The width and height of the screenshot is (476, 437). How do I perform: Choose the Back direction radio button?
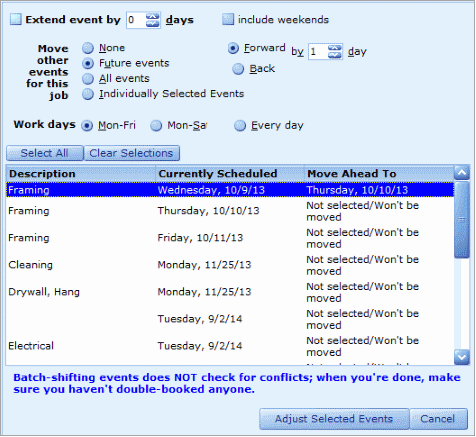tap(238, 69)
